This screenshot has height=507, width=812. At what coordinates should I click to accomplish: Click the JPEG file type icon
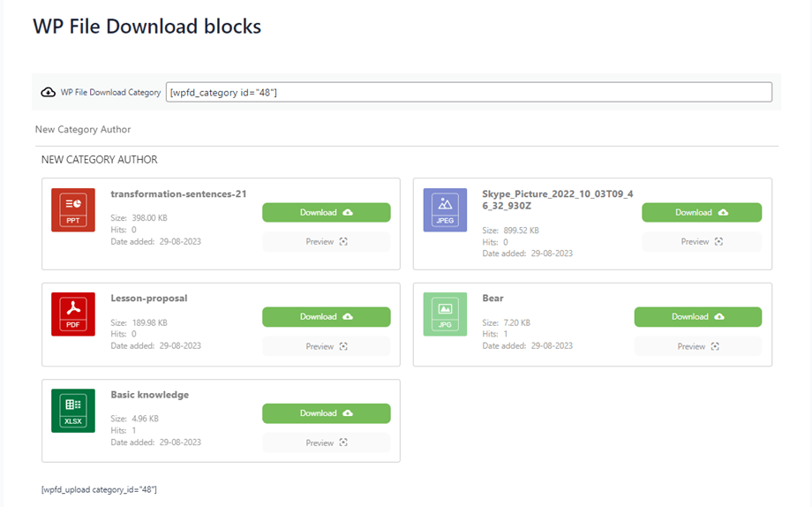click(x=445, y=210)
